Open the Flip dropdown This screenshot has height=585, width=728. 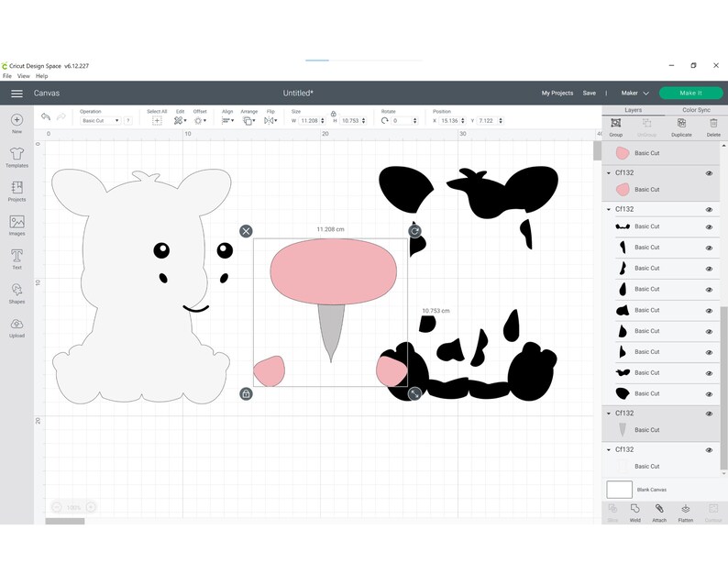(270, 121)
